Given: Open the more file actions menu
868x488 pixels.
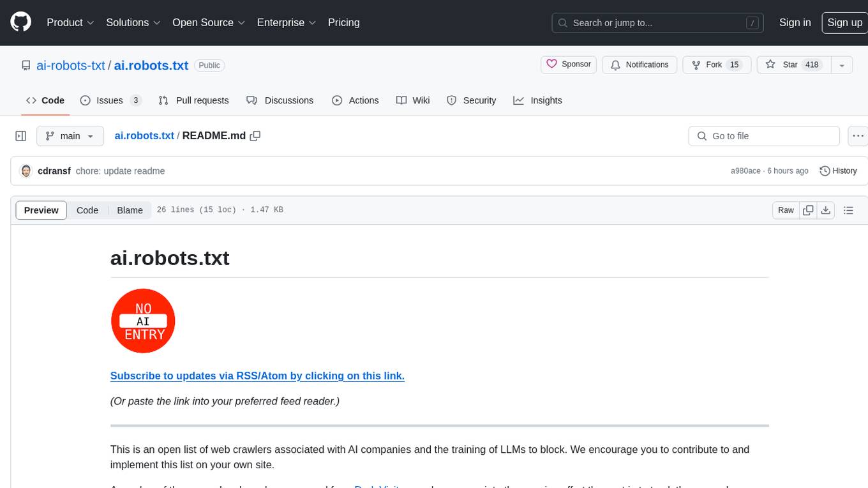Looking at the screenshot, I should point(858,136).
